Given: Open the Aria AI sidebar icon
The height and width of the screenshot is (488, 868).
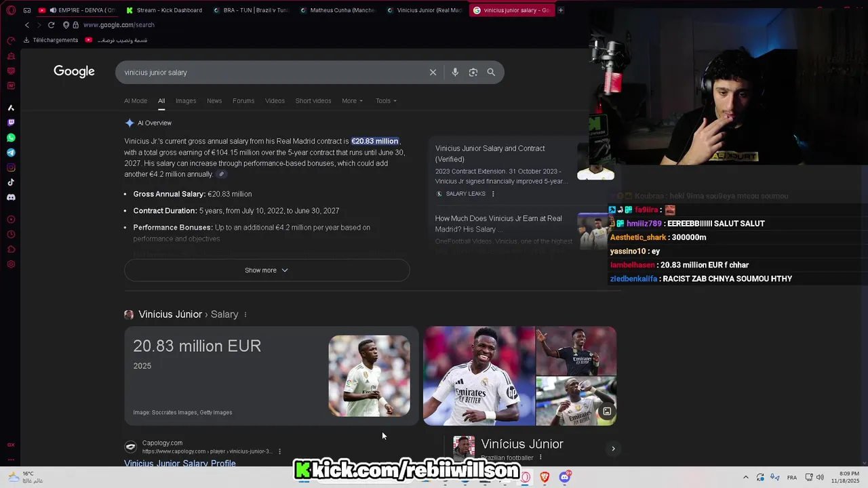Looking at the screenshot, I should (11, 108).
